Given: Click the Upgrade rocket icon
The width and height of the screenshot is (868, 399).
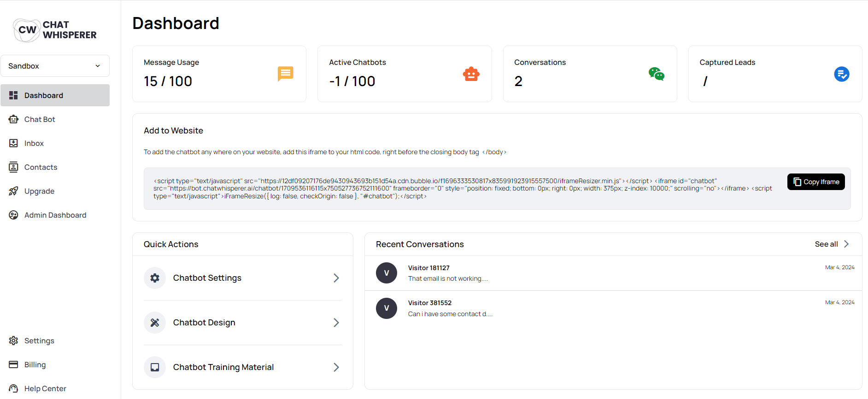Looking at the screenshot, I should [x=13, y=191].
